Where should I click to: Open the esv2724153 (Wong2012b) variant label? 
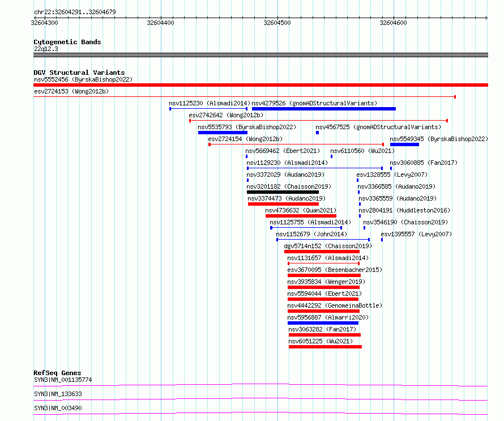[71, 91]
